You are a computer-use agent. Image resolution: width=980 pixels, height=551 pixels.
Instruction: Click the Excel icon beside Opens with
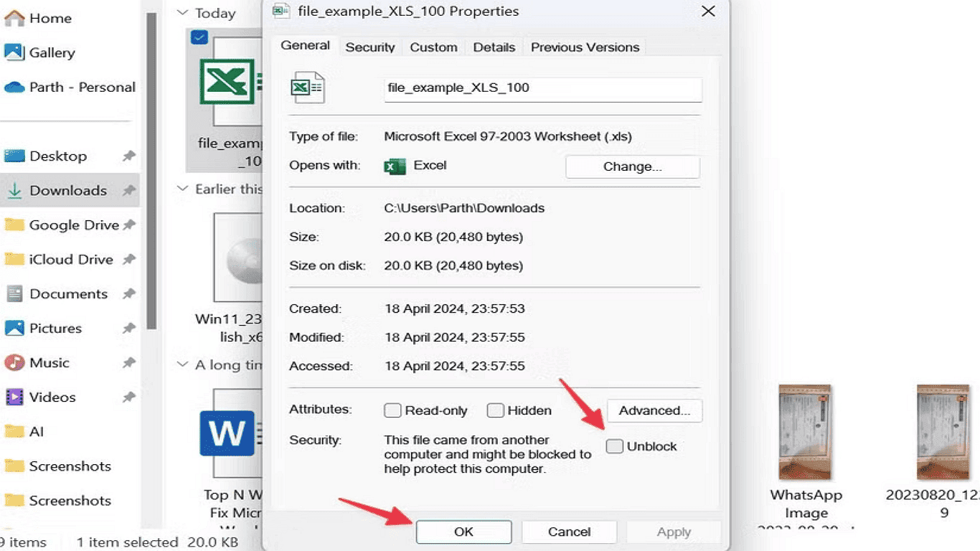tap(395, 166)
